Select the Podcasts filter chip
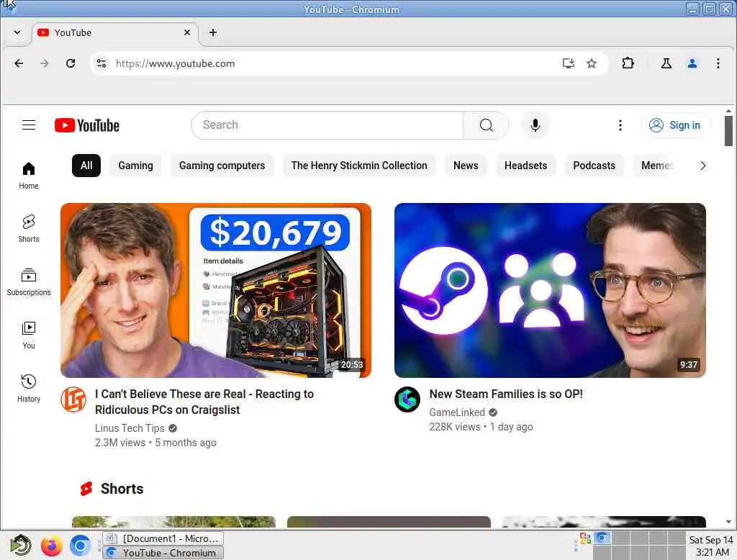This screenshot has width=737, height=560. click(594, 166)
